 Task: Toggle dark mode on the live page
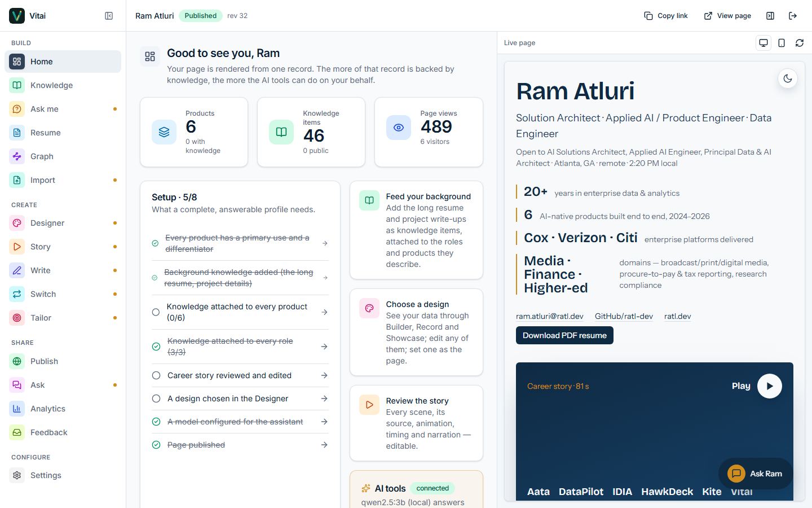[x=788, y=79]
